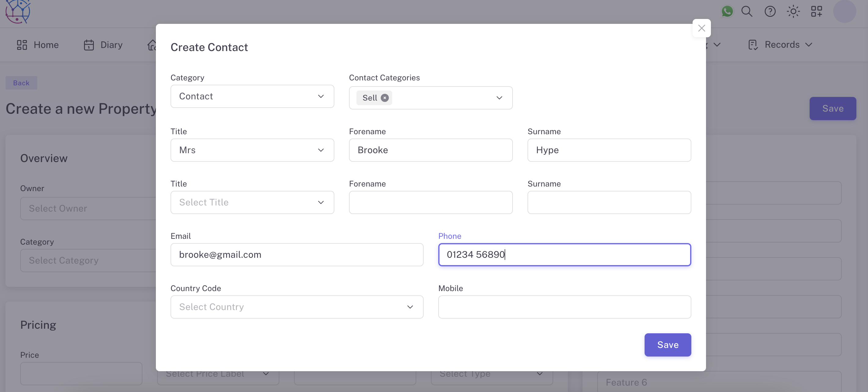This screenshot has height=392, width=868.
Task: Click the Back button
Action: 21,83
